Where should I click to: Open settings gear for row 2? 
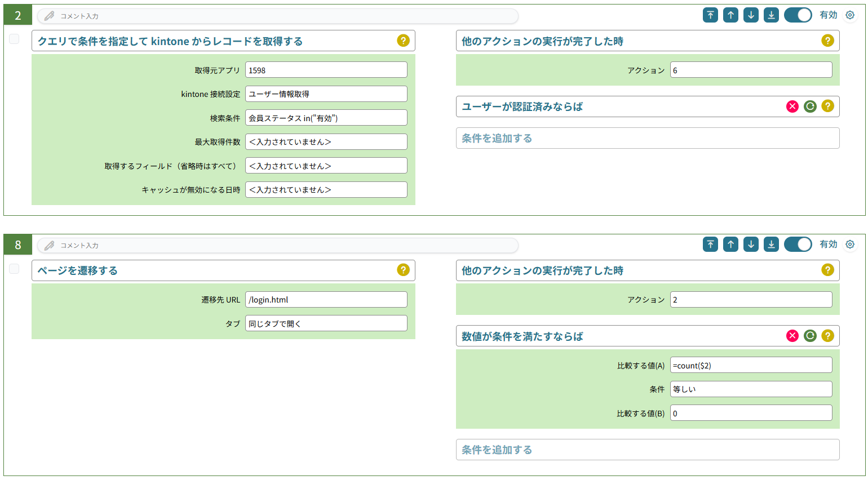coord(850,15)
